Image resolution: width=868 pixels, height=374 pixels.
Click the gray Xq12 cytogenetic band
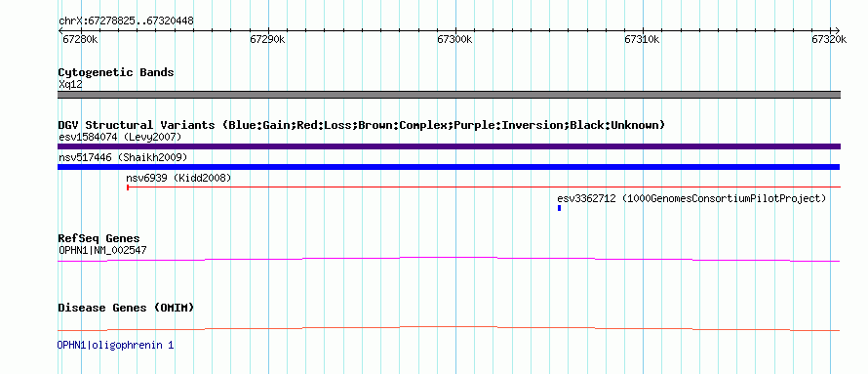pos(449,95)
